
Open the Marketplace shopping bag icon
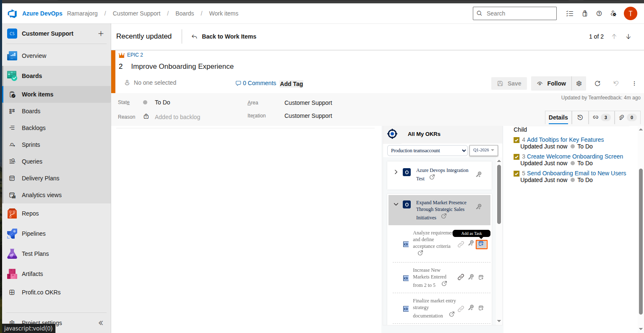click(x=585, y=13)
